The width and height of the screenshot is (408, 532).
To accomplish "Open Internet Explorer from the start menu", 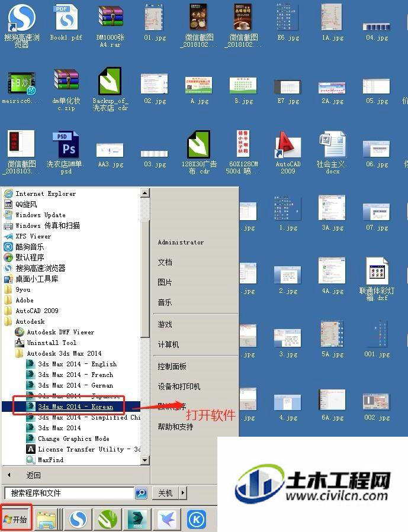I will (x=46, y=194).
